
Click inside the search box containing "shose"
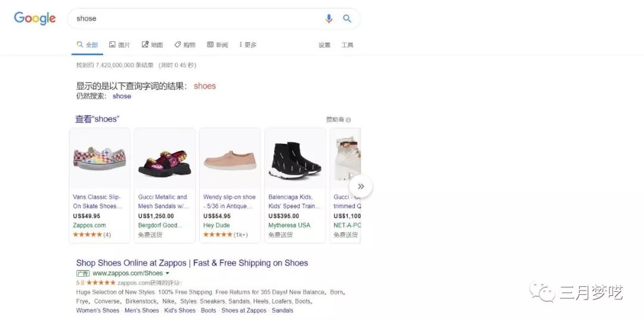click(197, 18)
